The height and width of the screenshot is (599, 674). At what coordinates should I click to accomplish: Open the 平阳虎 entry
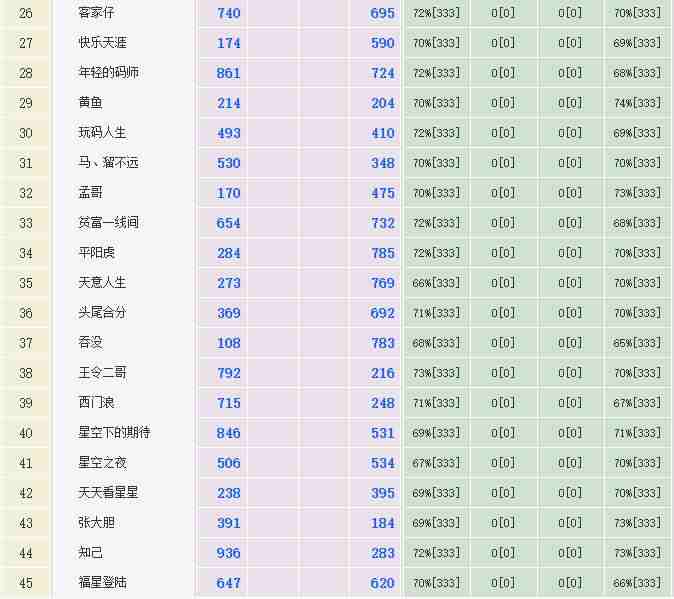pyautogui.click(x=96, y=253)
